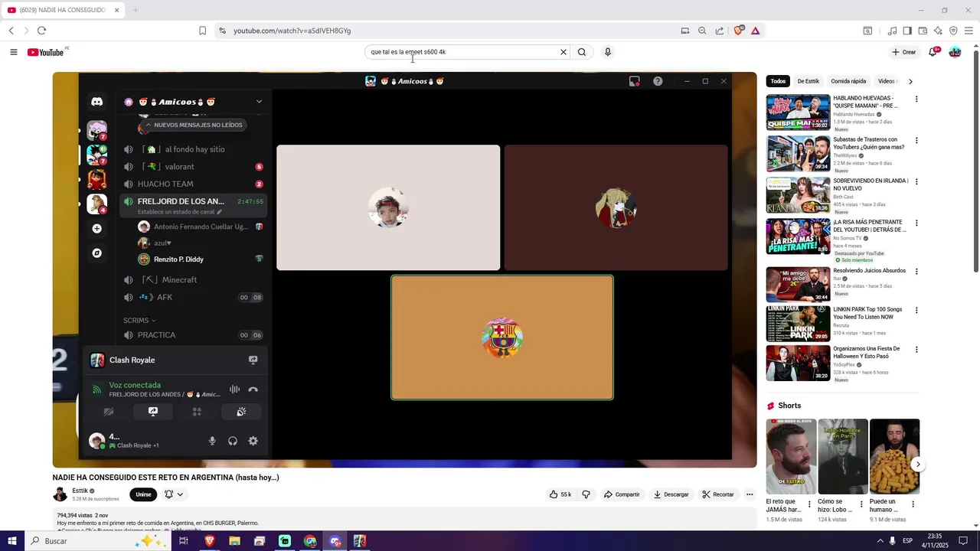The width and height of the screenshot is (980, 551).
Task: Toggle Discord camera button
Action: point(109,412)
